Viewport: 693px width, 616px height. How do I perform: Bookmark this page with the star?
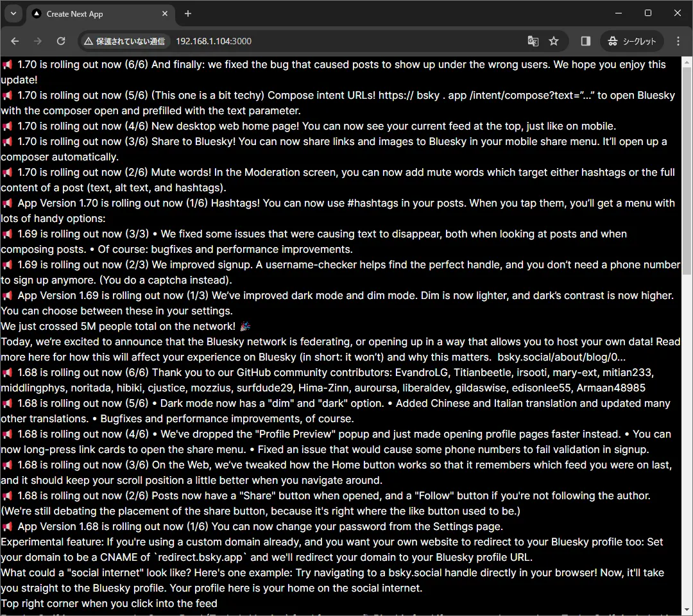point(554,41)
